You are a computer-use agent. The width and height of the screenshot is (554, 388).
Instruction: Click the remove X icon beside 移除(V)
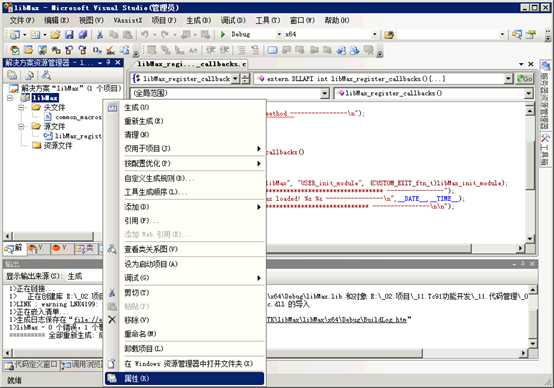[112, 320]
